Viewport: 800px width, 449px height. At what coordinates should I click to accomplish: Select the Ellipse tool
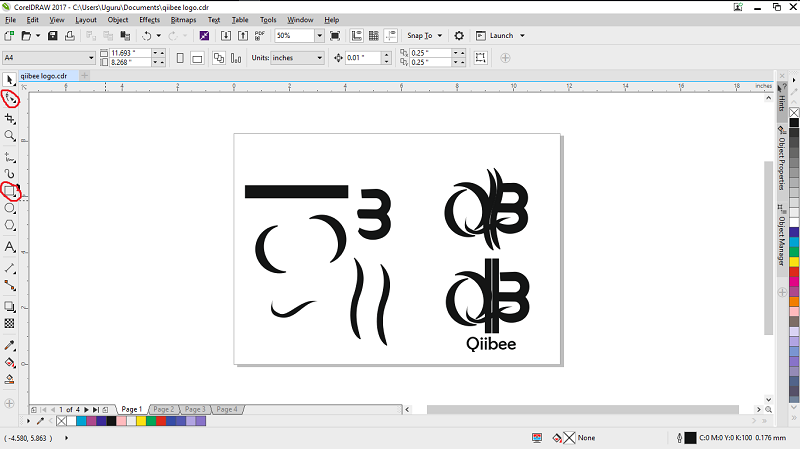[9, 208]
